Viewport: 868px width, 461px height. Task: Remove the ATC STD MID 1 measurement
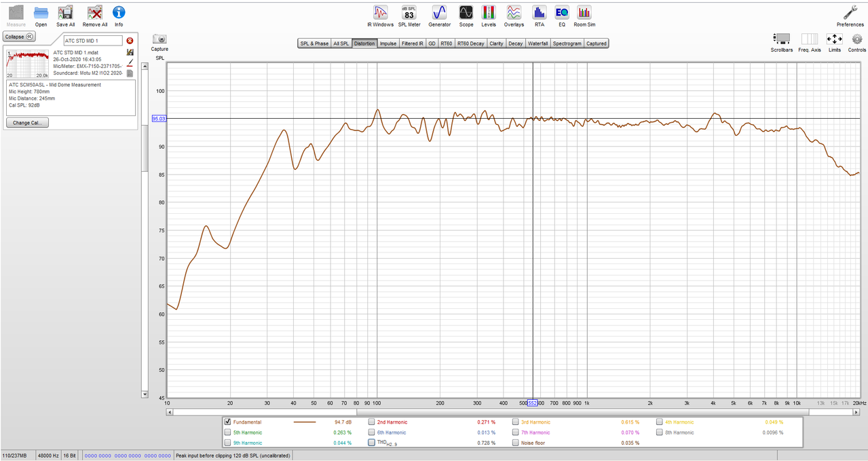click(x=130, y=41)
